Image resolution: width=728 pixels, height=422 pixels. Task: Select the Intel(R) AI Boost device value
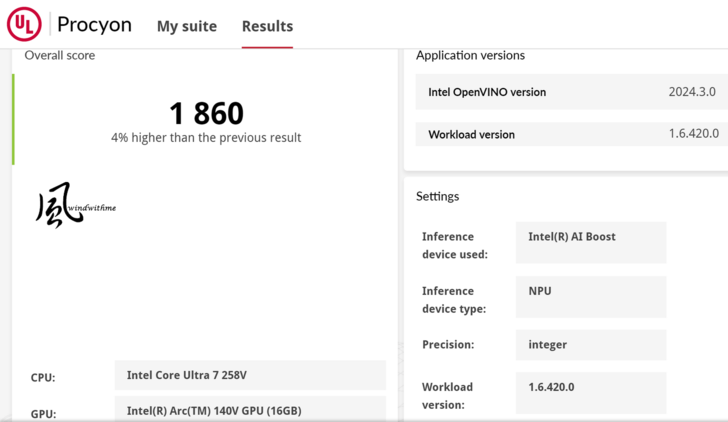pyautogui.click(x=590, y=243)
